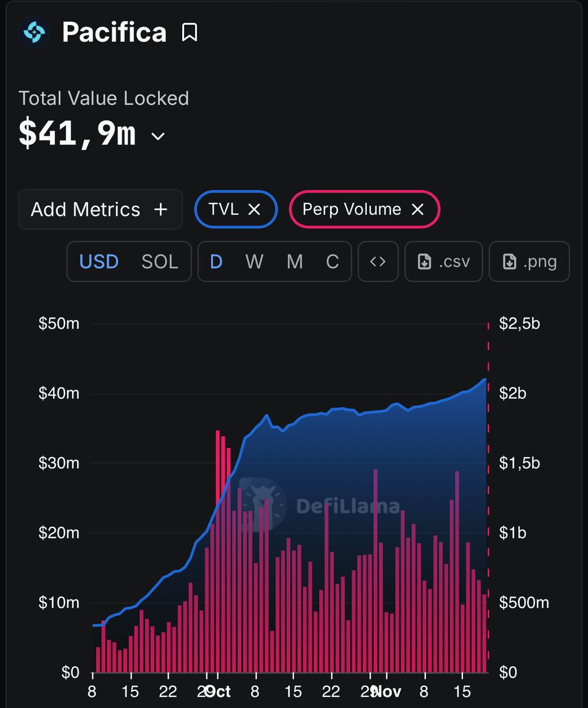Click the $500m right axis label
This screenshot has height=708, width=588.
[524, 603]
